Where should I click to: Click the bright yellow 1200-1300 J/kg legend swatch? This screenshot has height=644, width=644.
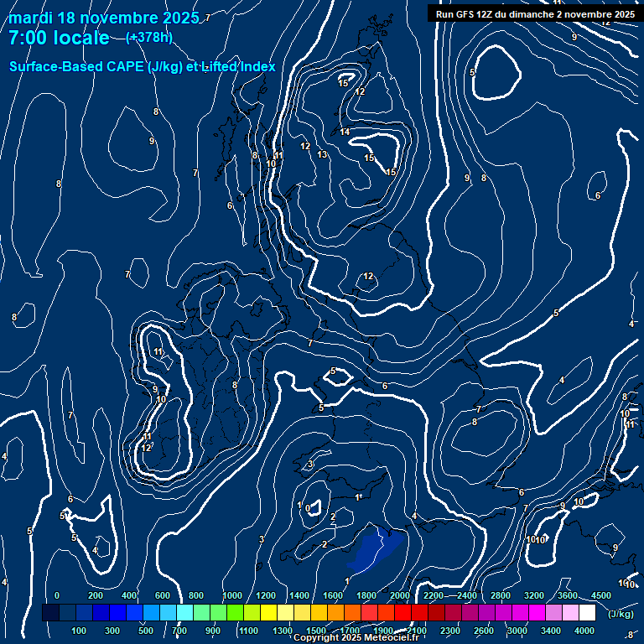pyautogui.click(x=268, y=612)
